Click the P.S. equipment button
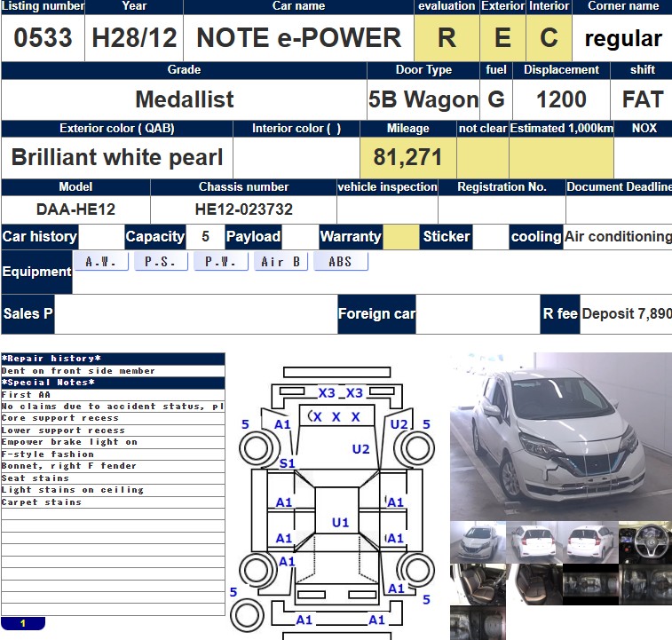This screenshot has height=640, width=672. [161, 261]
